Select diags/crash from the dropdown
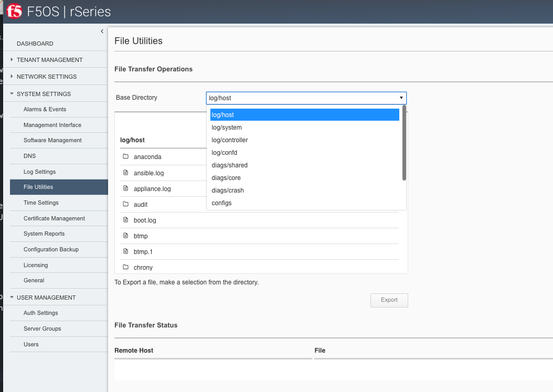The width and height of the screenshot is (553, 392). 305,190
